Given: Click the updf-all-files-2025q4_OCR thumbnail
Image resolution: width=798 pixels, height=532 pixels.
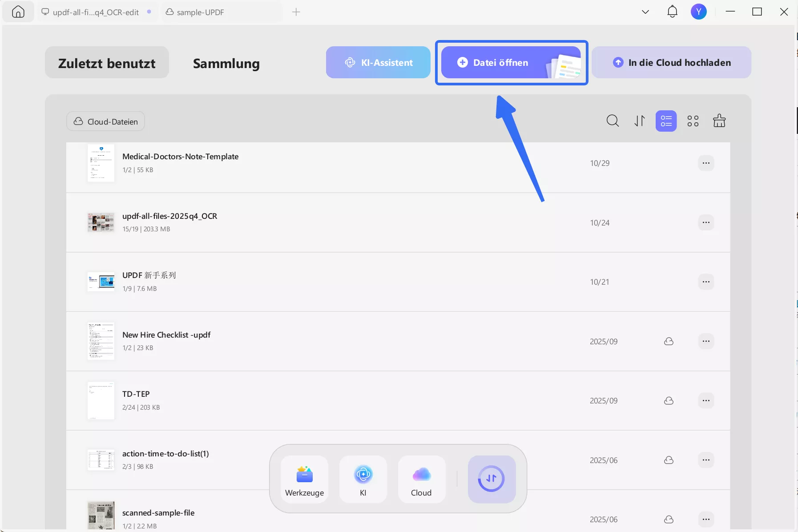Looking at the screenshot, I should click(101, 222).
